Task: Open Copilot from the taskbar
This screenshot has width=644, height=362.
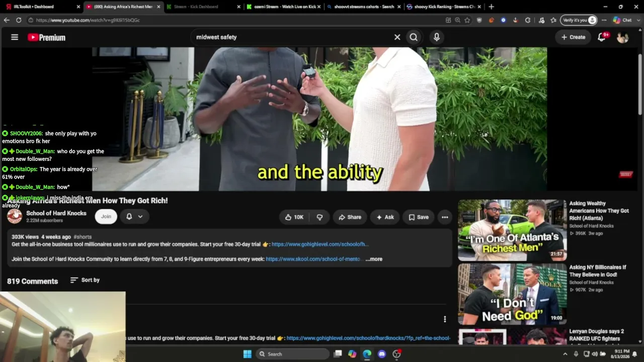Action: pos(352,354)
